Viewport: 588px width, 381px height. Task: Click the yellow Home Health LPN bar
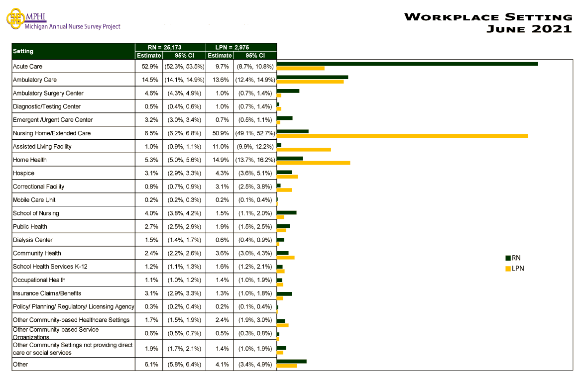(314, 162)
